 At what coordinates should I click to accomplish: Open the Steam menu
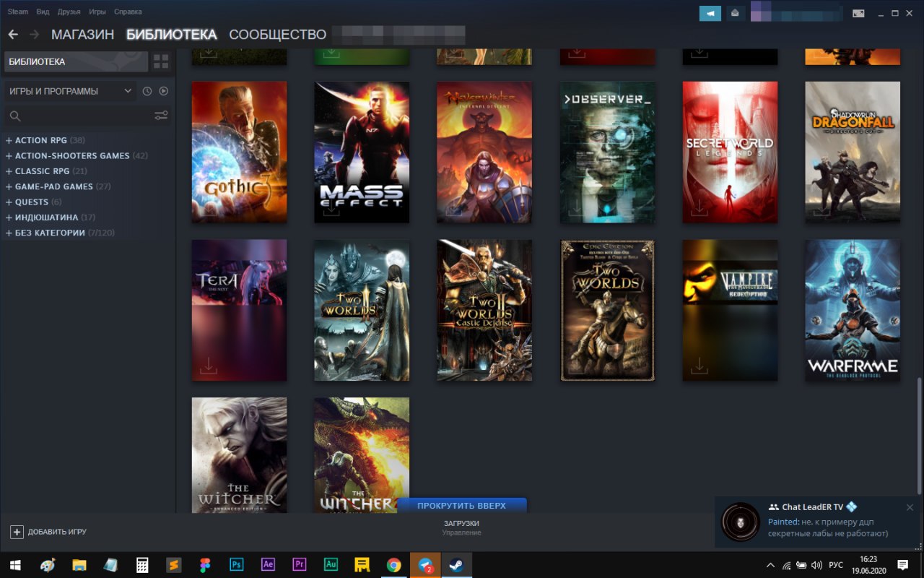pyautogui.click(x=18, y=12)
